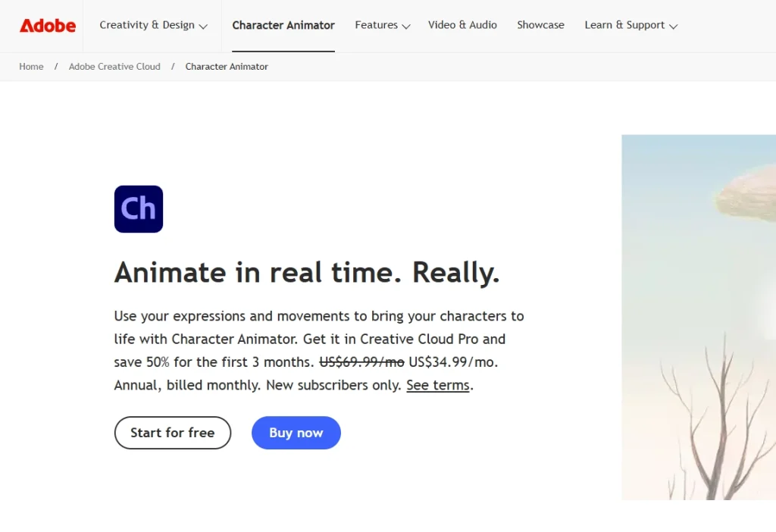
Task: Click the chevron next to Learn & Support
Action: point(674,27)
